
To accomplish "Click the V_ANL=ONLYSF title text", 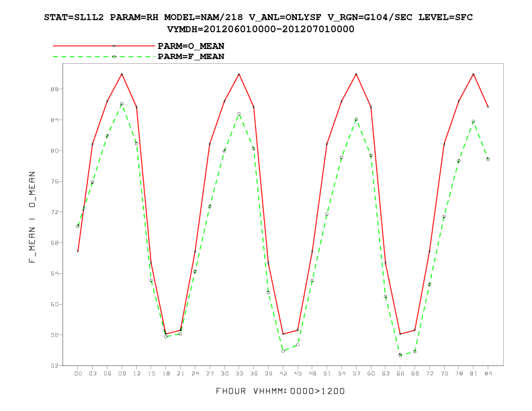I will coord(285,17).
